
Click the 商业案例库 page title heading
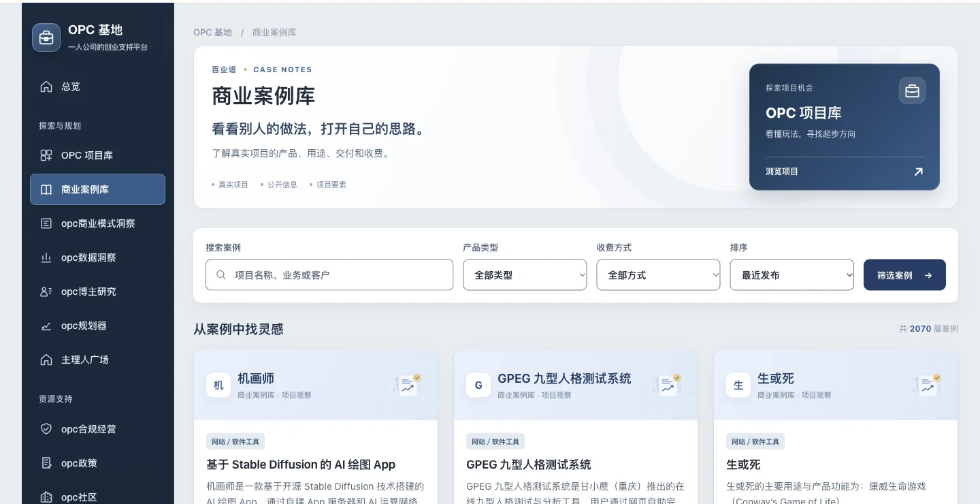(263, 96)
